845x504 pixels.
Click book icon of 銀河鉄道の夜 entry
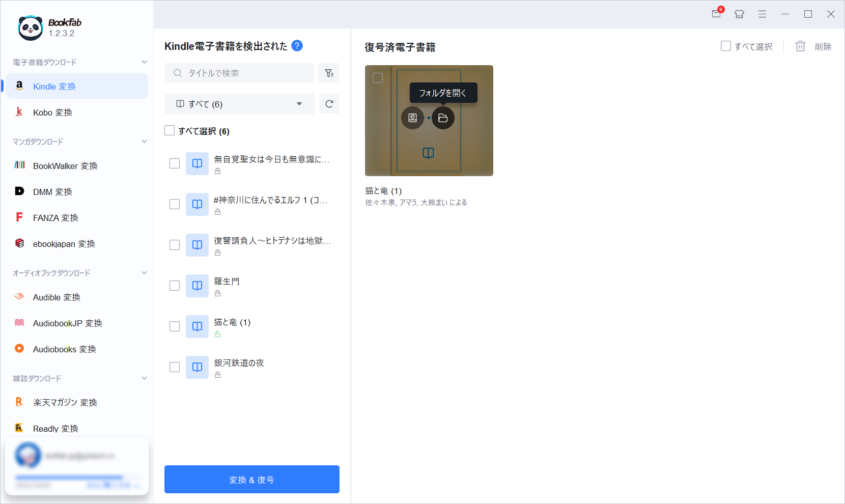(x=197, y=367)
